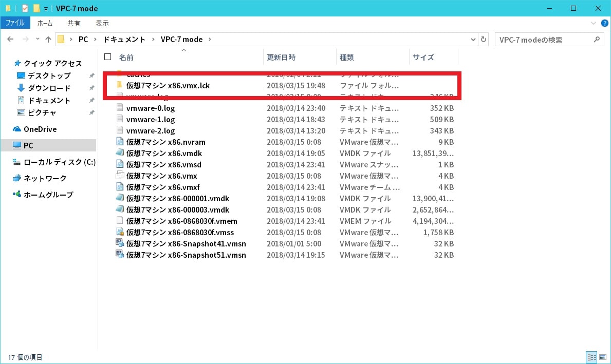Viewport: 611px width, 364px height.
Task: Select PC in navigation pane
Action: 48,145
